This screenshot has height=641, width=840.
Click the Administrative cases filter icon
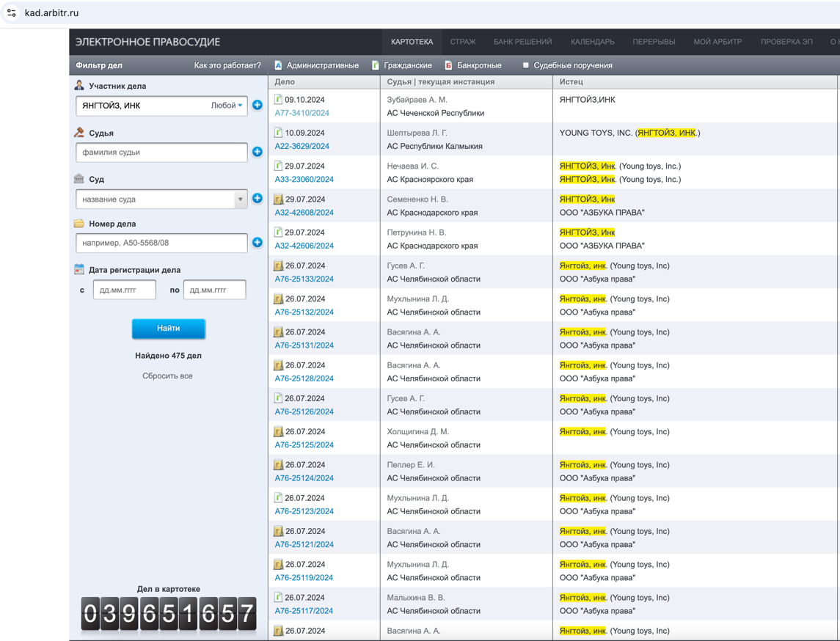(x=278, y=65)
